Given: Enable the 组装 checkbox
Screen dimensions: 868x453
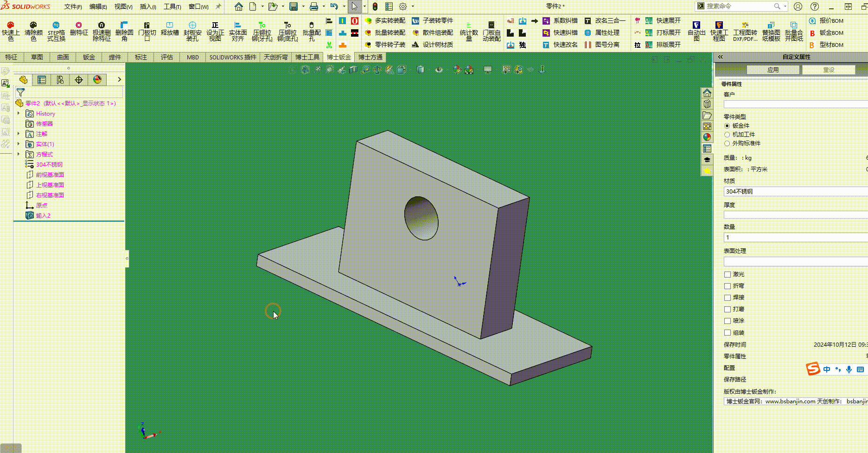Looking at the screenshot, I should tap(728, 332).
